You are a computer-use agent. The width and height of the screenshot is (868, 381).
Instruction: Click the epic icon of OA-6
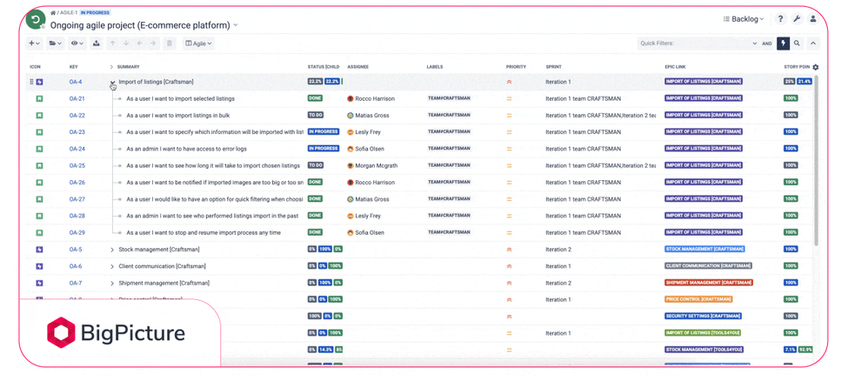coord(39,266)
